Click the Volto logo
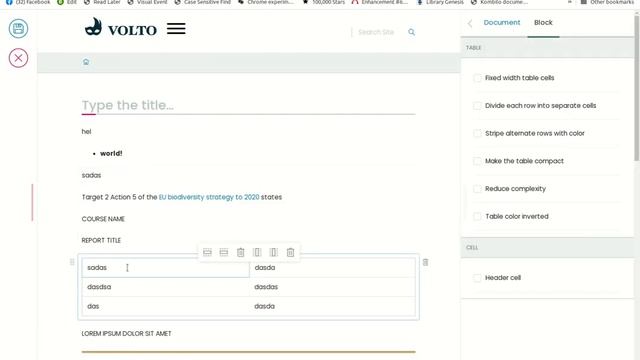Viewport: 640px width, 360px height. click(x=120, y=28)
